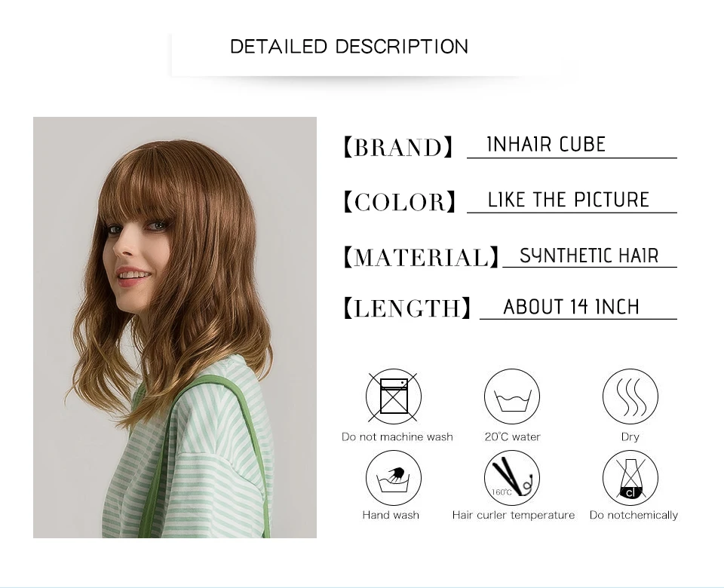Image resolution: width=724 pixels, height=588 pixels.
Task: Click the Do not machine wash icon
Action: coord(394,397)
